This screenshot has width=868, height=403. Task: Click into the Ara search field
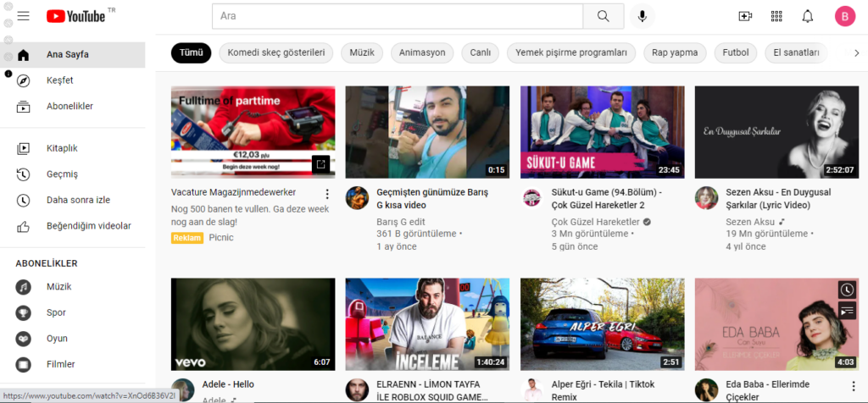point(398,16)
